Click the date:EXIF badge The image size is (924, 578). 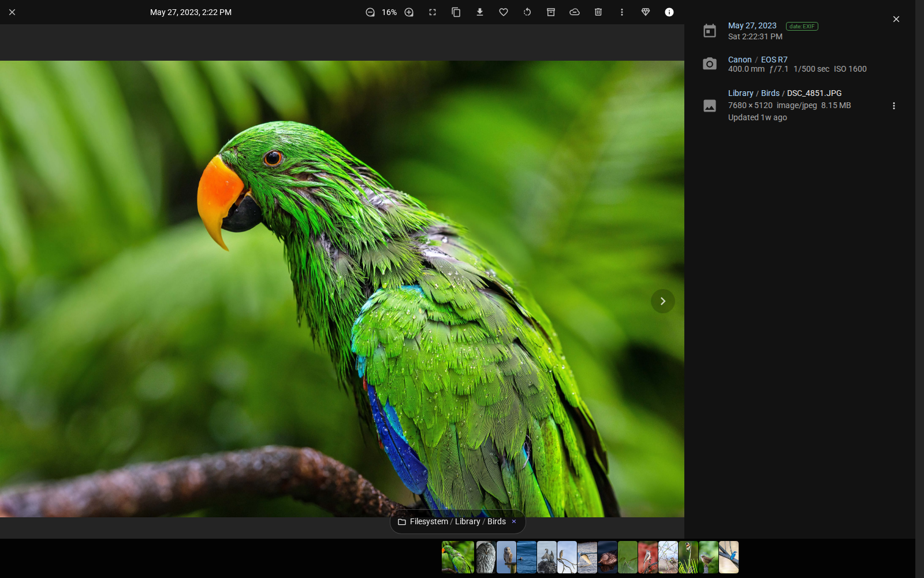(x=802, y=26)
